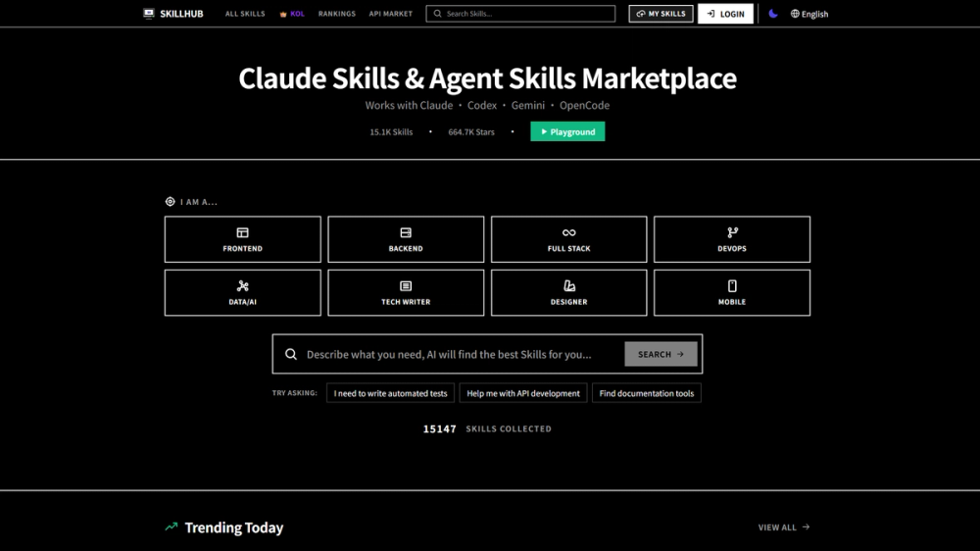Image resolution: width=980 pixels, height=551 pixels.
Task: Select the DESIGNER role card
Action: [568, 293]
